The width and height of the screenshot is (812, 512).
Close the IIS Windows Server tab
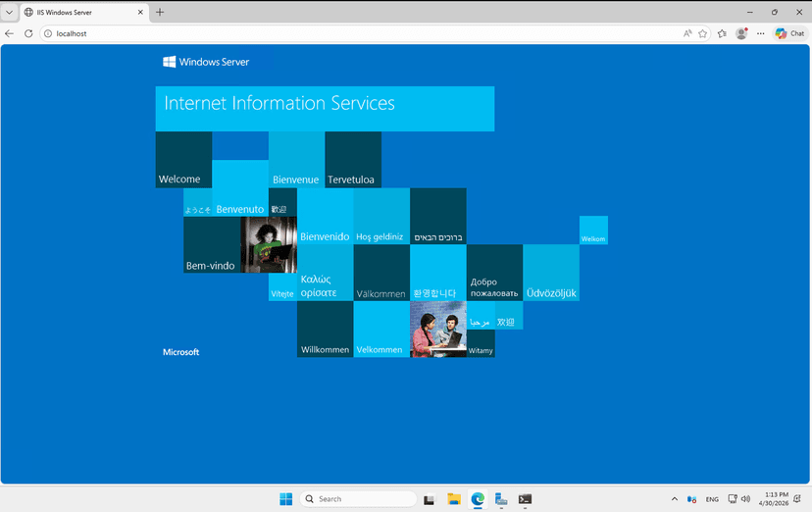point(140,12)
